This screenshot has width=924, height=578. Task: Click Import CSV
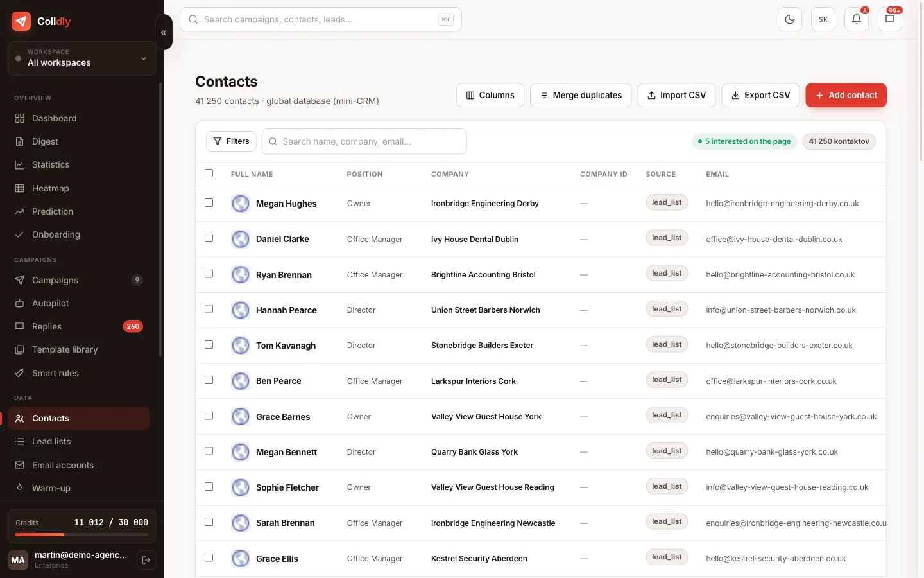[676, 95]
